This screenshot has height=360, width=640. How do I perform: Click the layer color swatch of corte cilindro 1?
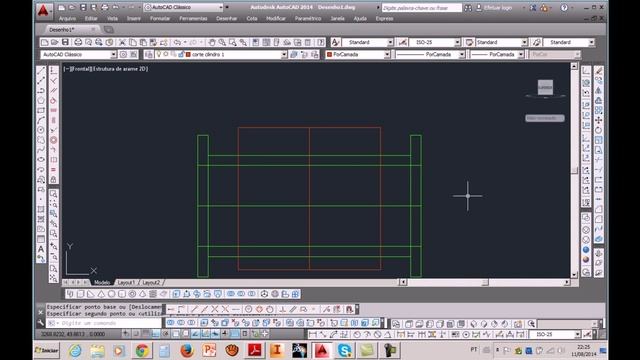click(x=188, y=54)
